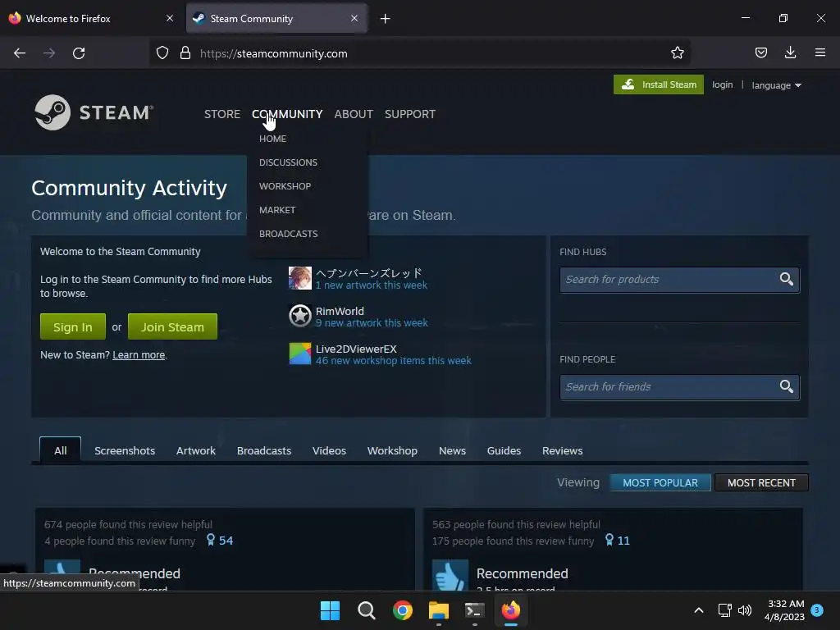The image size is (840, 630).
Task: Toggle viewing to MOST RECENT
Action: tap(761, 482)
